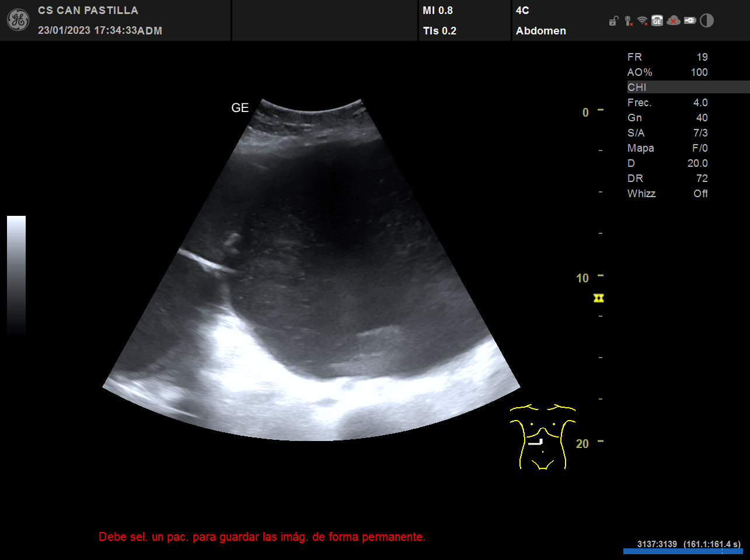
Task: Click the disconnected network cable icon
Action: point(628,21)
